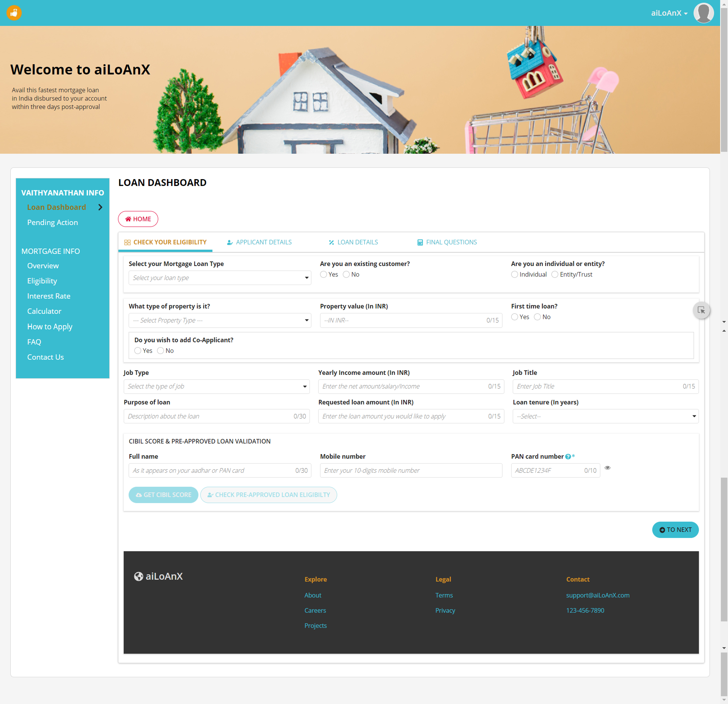728x704 pixels.
Task: Click the 123-456-7890 phone link
Action: pos(585,610)
